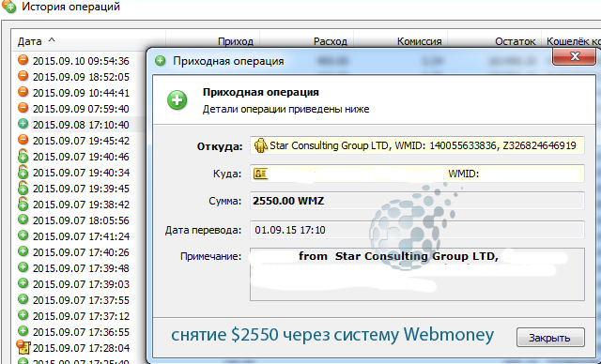Click the Закрыть button
The width and height of the screenshot is (601, 364).
(x=550, y=338)
